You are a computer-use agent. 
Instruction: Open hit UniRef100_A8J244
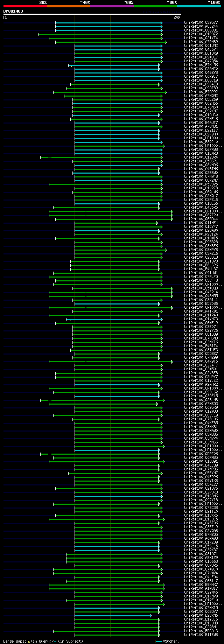(x=201, y=26)
